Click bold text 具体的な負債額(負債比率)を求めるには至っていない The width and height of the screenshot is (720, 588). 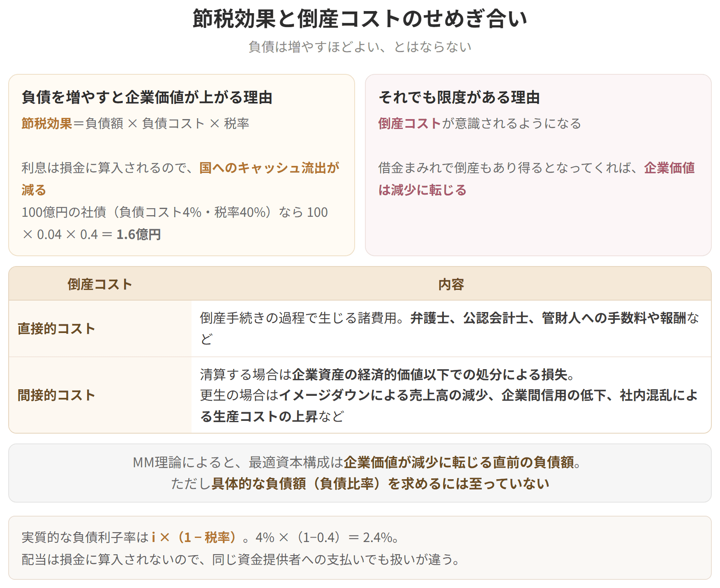coord(380,484)
